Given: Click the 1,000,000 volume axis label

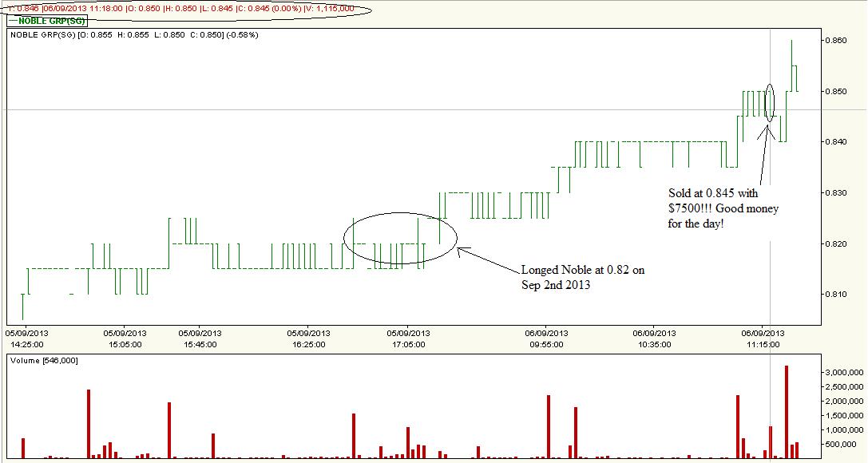Looking at the screenshot, I should click(x=845, y=430).
